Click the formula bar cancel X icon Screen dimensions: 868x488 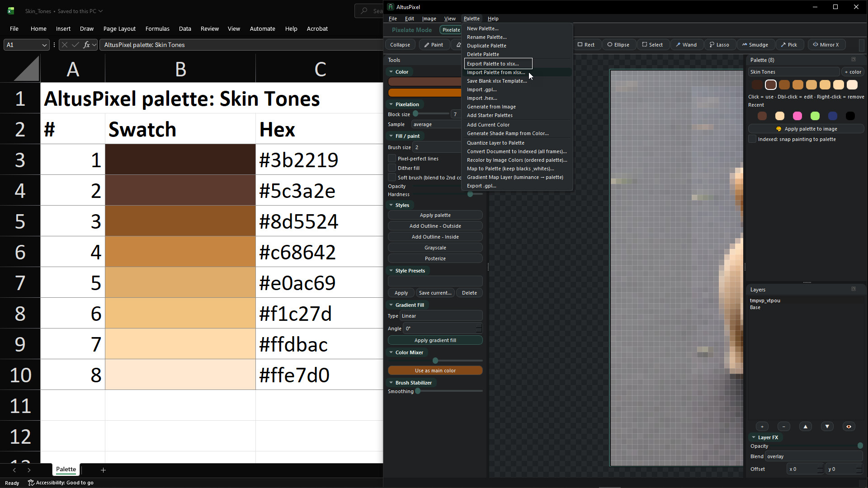[65, 45]
